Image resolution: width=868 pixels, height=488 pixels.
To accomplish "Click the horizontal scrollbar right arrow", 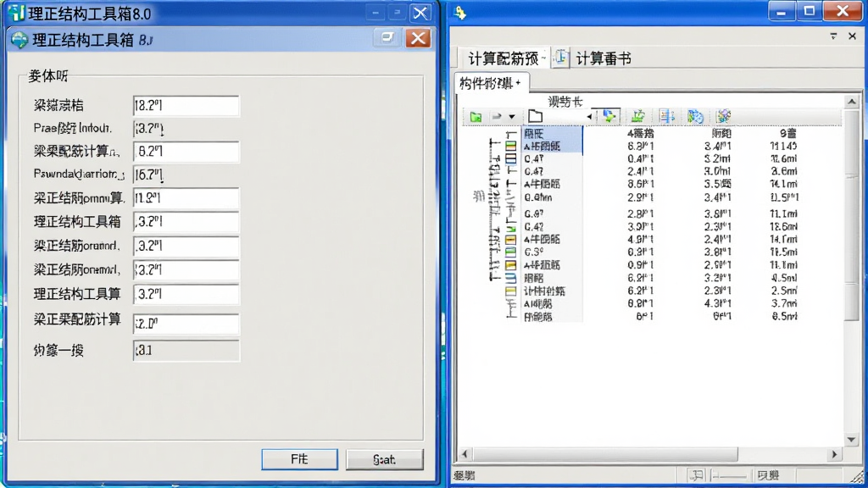I will click(834, 454).
